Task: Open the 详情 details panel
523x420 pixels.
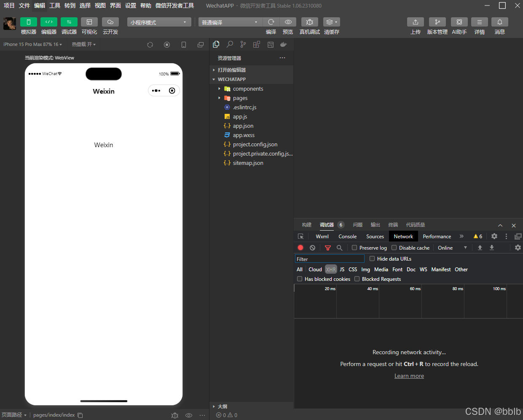Action: 480,22
